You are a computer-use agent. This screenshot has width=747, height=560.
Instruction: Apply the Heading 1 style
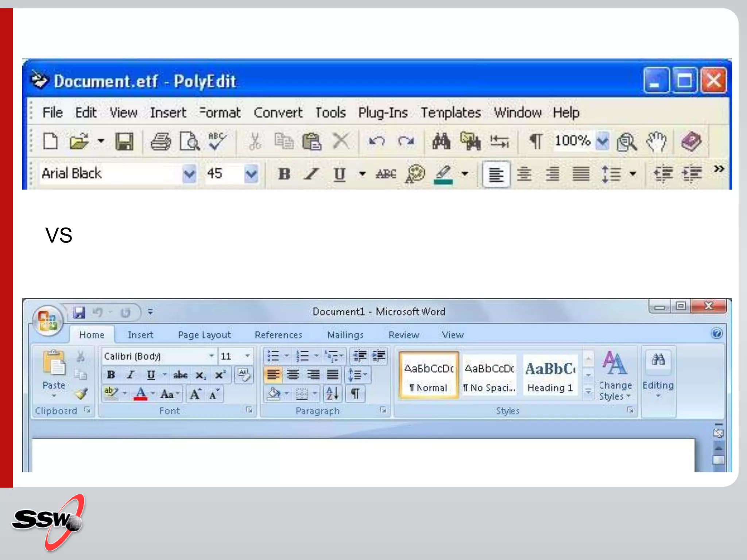550,376
